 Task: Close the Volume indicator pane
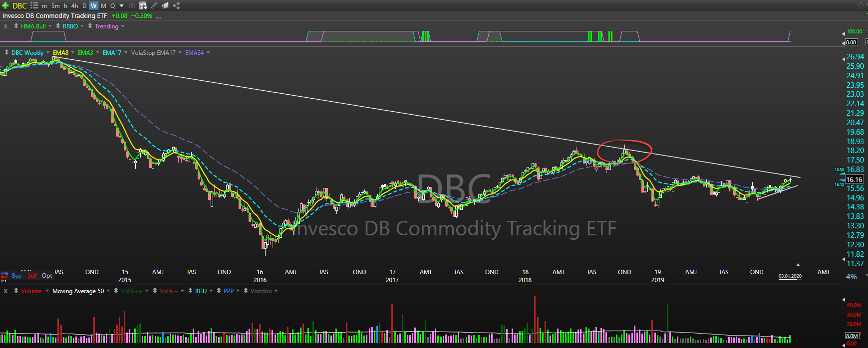point(5,291)
